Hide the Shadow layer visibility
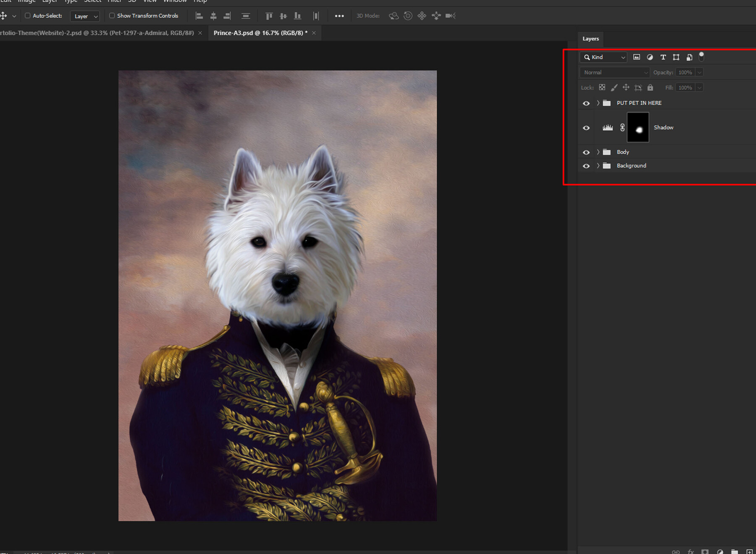This screenshot has height=554, width=756. [586, 127]
